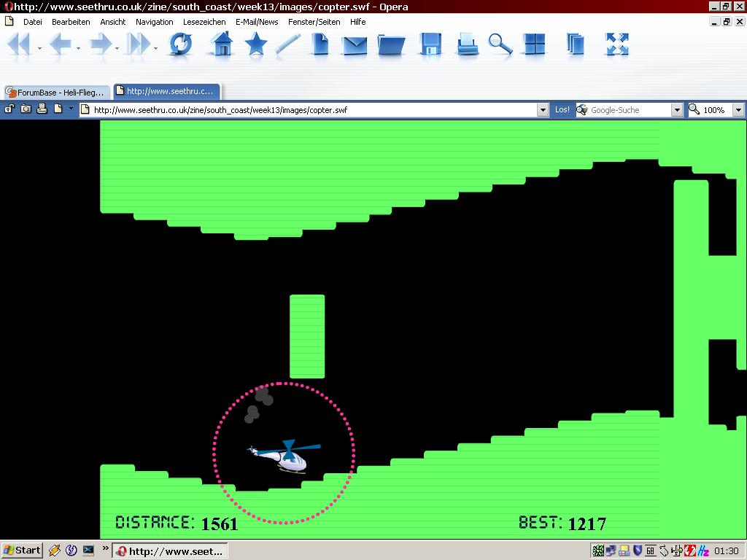
Task: Enter fullscreen with the four-arrows icon
Action: (x=617, y=44)
